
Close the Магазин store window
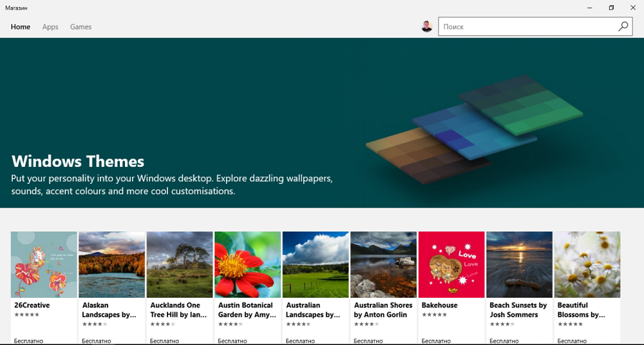click(633, 8)
